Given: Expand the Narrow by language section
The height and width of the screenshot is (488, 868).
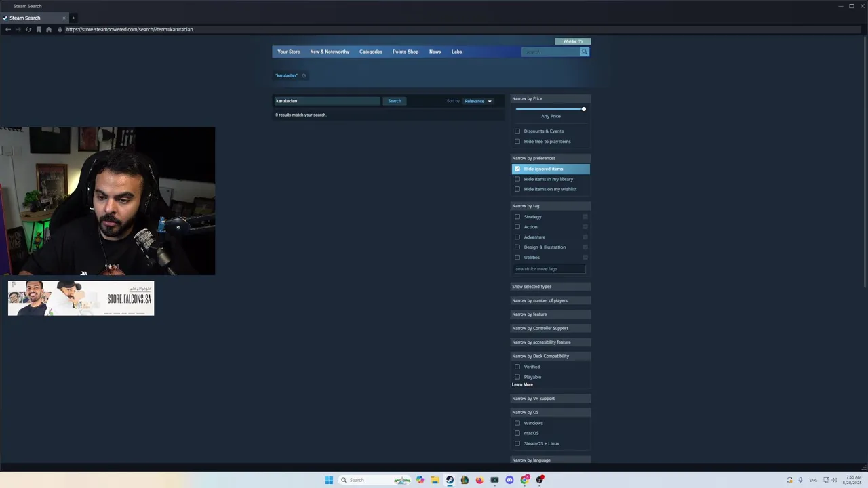Looking at the screenshot, I should click(x=551, y=460).
